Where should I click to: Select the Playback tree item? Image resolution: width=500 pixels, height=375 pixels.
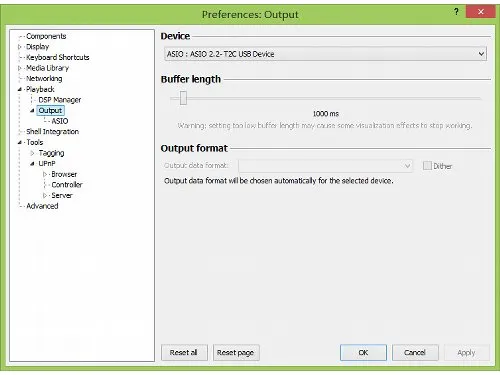pos(40,89)
